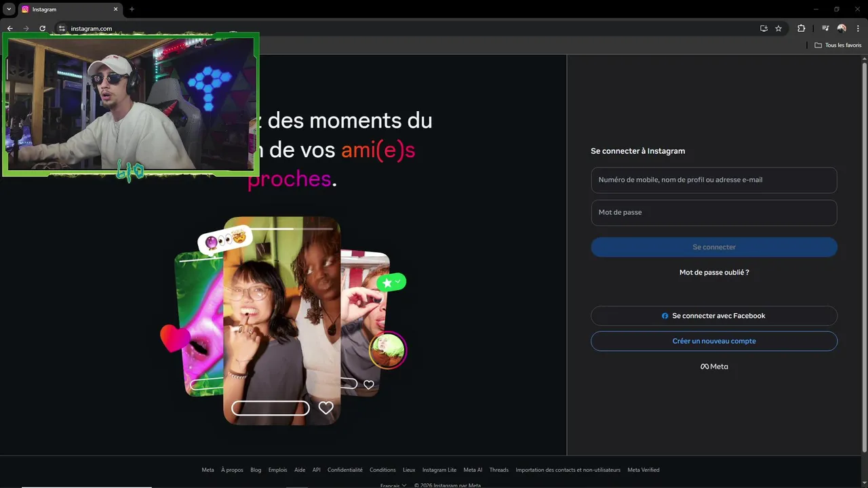Click the emoji reaction bubble above the cards
Viewport: 868px width, 488px height.
click(x=225, y=240)
